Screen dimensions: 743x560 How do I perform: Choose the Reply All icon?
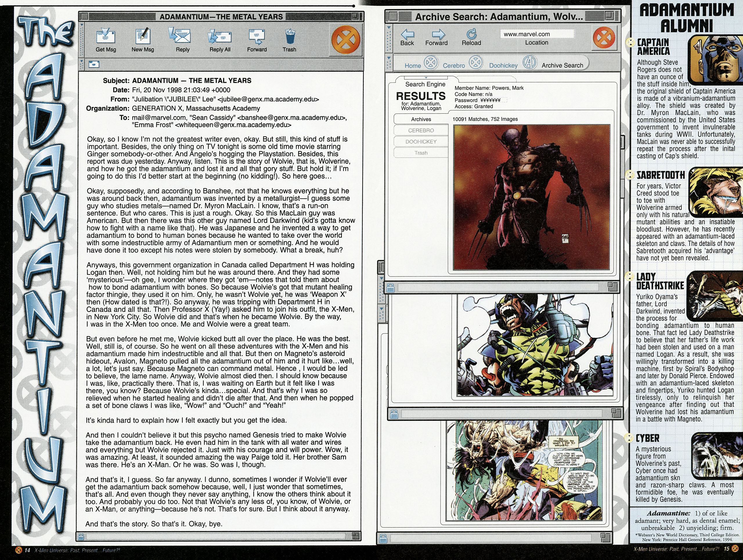point(219,37)
